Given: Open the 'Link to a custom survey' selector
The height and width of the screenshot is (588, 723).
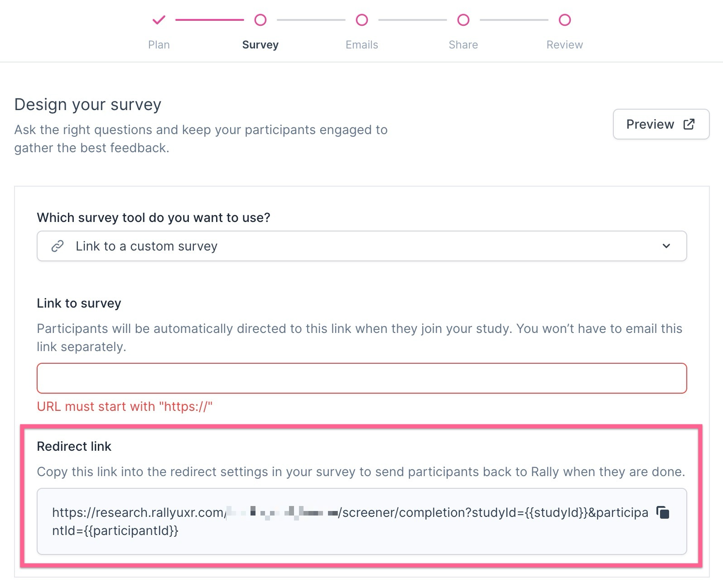Looking at the screenshot, I should tap(361, 246).
